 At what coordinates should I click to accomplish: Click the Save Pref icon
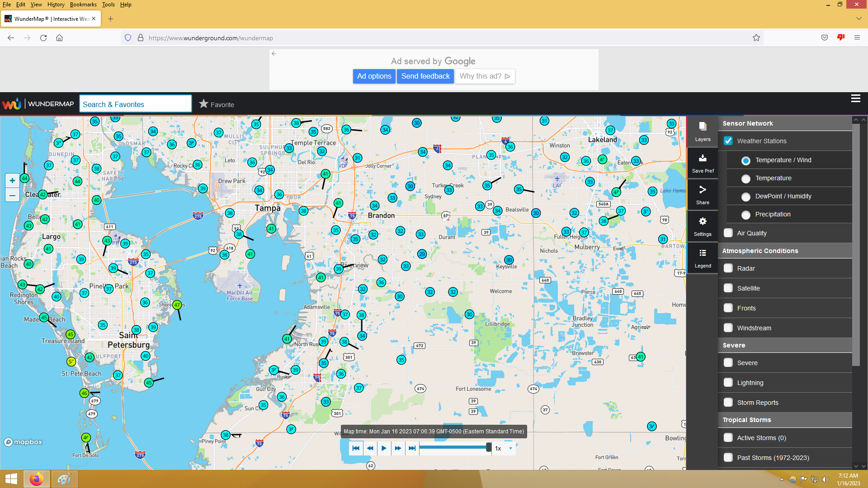click(x=703, y=163)
